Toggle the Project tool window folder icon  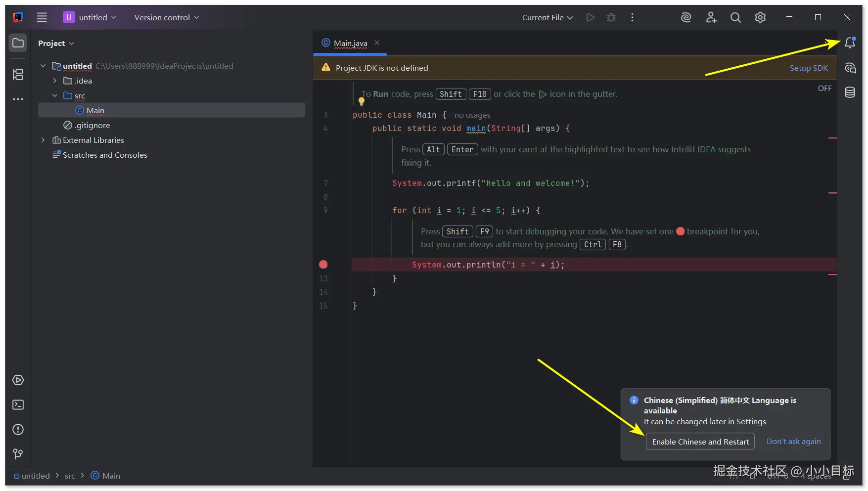(x=18, y=43)
